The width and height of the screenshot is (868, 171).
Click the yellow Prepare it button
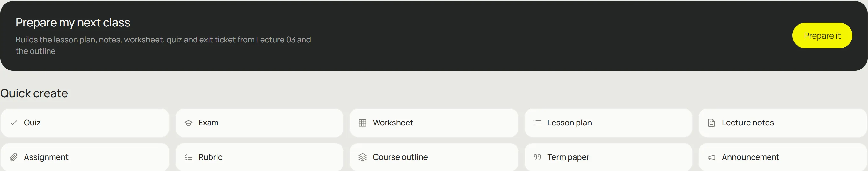click(822, 35)
